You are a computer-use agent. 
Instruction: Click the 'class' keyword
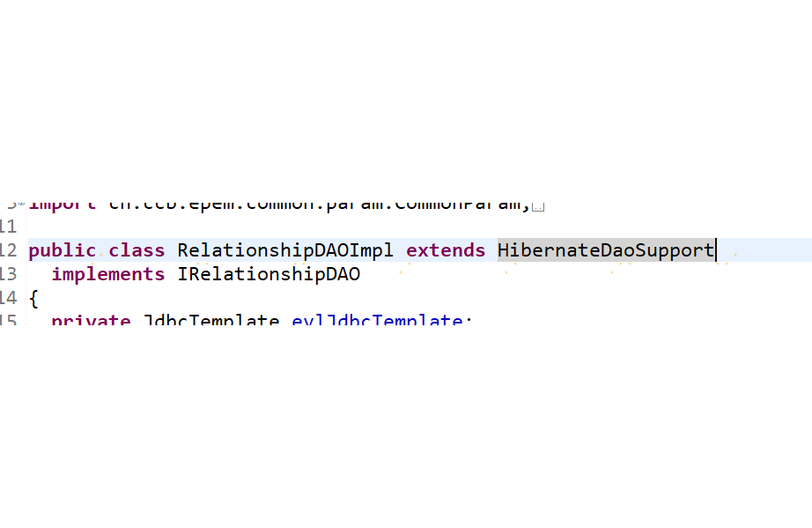click(x=137, y=250)
